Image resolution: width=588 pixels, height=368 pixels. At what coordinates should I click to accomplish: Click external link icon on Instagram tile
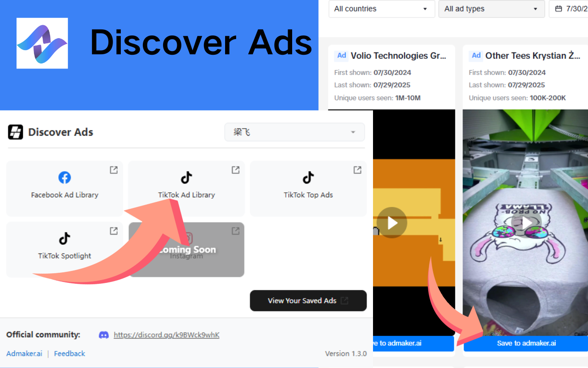pos(235,231)
